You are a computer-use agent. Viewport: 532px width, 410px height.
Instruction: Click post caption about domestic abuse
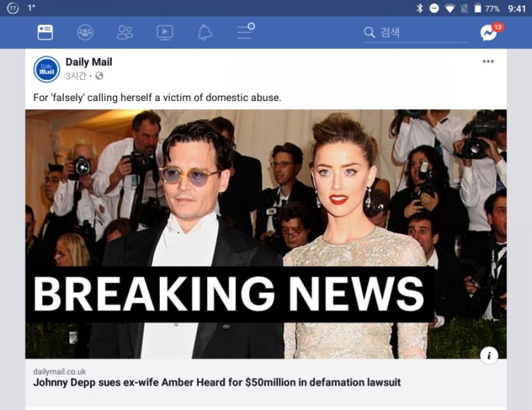pyautogui.click(x=157, y=98)
